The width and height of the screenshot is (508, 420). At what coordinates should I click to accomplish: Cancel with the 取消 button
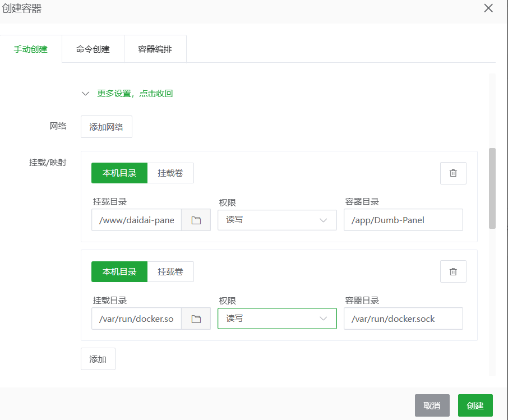(432, 405)
